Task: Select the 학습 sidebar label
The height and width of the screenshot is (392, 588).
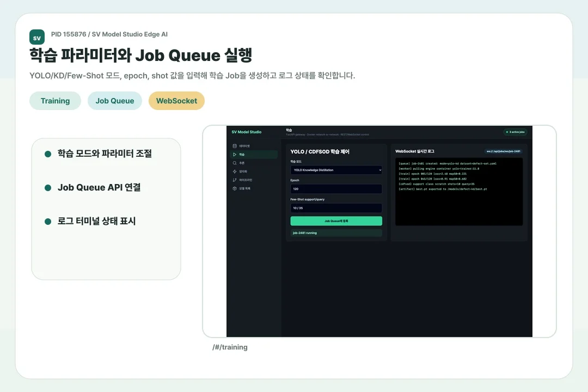Action: pos(242,155)
